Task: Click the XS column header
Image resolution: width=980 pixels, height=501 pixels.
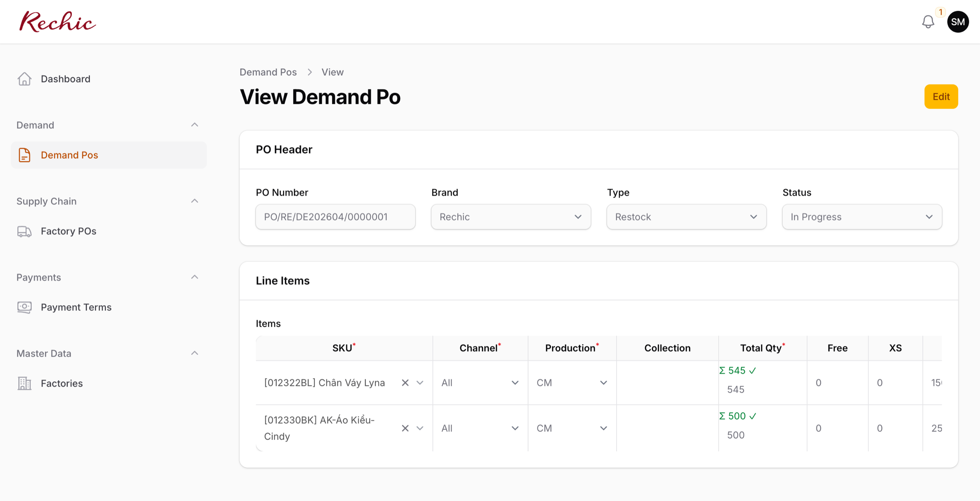Action: 895,348
